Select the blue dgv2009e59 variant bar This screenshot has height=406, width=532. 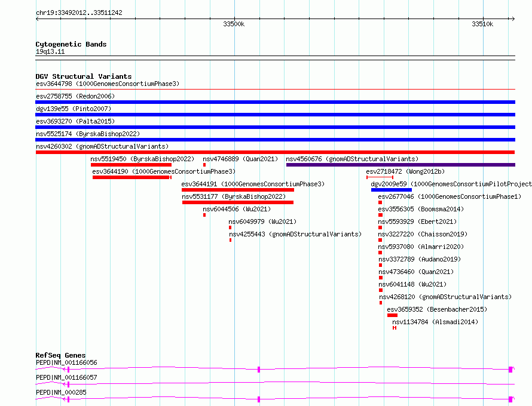392,190
